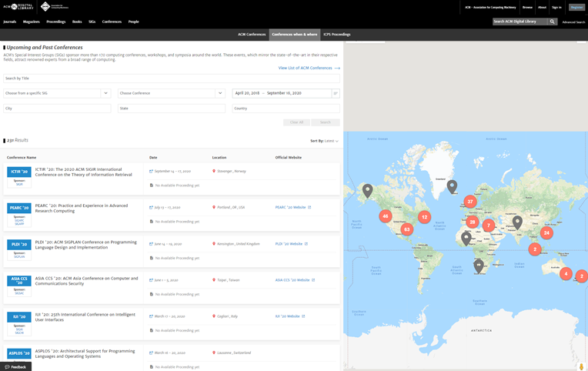Open the Magazines menu

pos(32,22)
